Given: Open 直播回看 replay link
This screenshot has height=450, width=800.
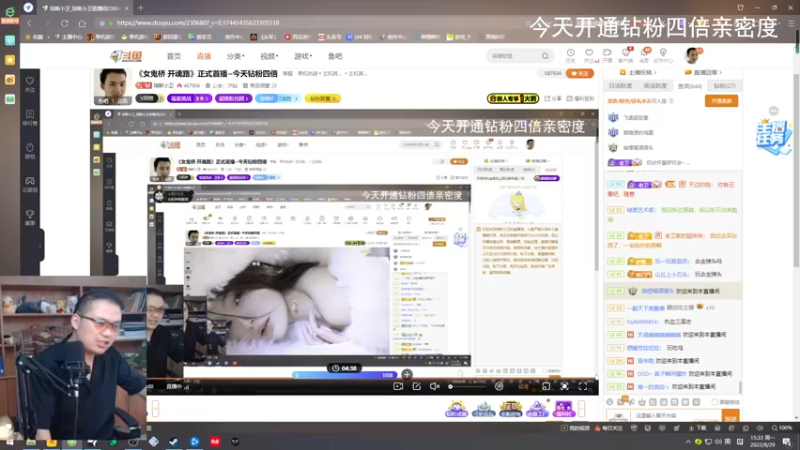Looking at the screenshot, I should pos(705,72).
